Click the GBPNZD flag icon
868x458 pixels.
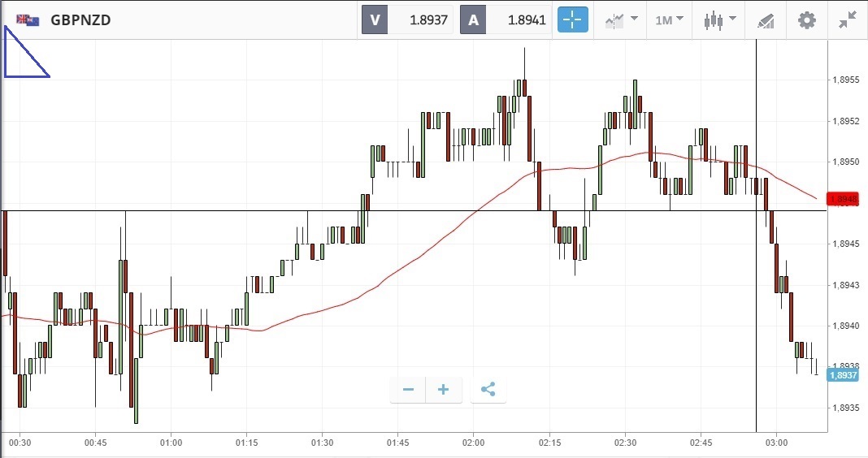click(x=28, y=20)
